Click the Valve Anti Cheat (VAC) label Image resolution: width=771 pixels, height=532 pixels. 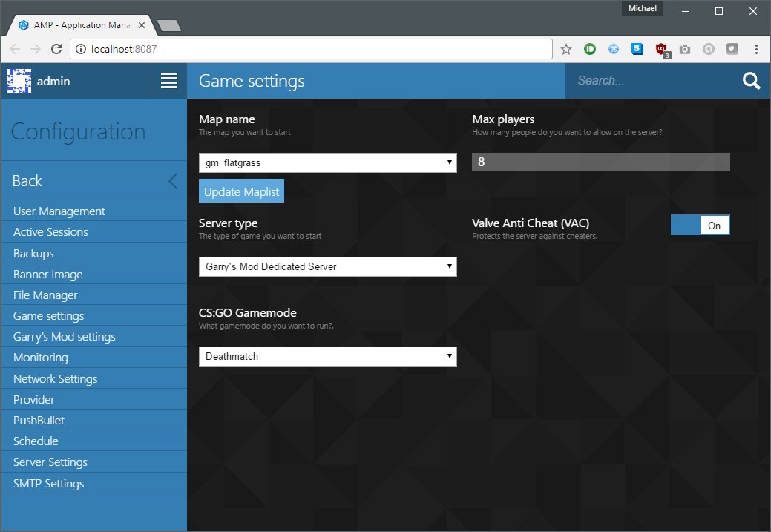(x=531, y=223)
